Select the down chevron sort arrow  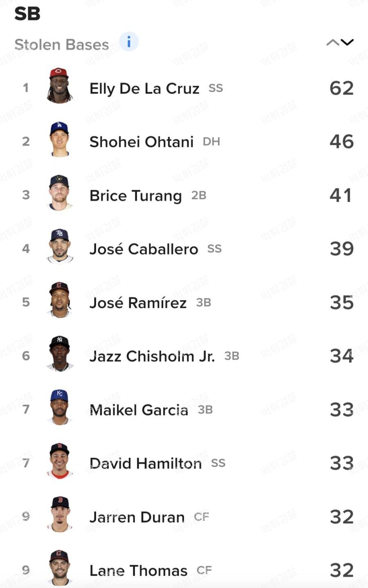tap(347, 42)
